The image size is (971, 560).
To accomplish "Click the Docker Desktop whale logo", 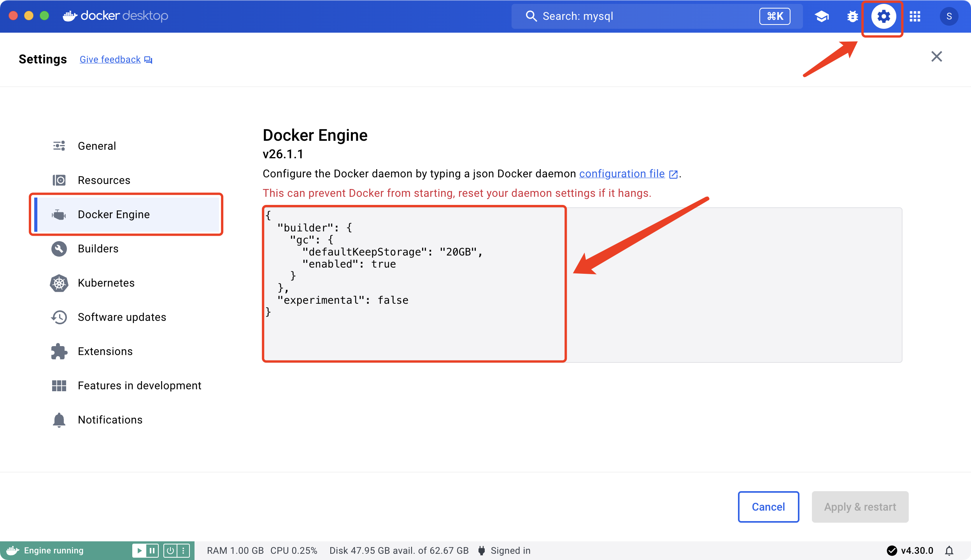I will tap(70, 16).
